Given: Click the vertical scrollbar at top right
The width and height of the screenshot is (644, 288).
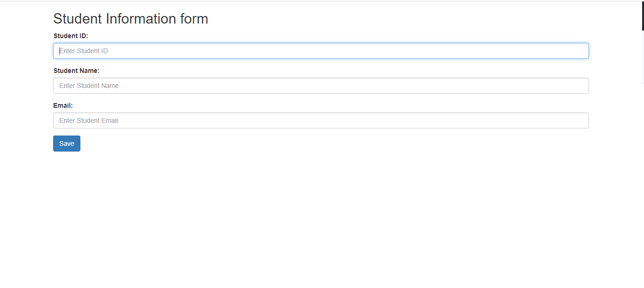Looking at the screenshot, I should tap(641, 14).
